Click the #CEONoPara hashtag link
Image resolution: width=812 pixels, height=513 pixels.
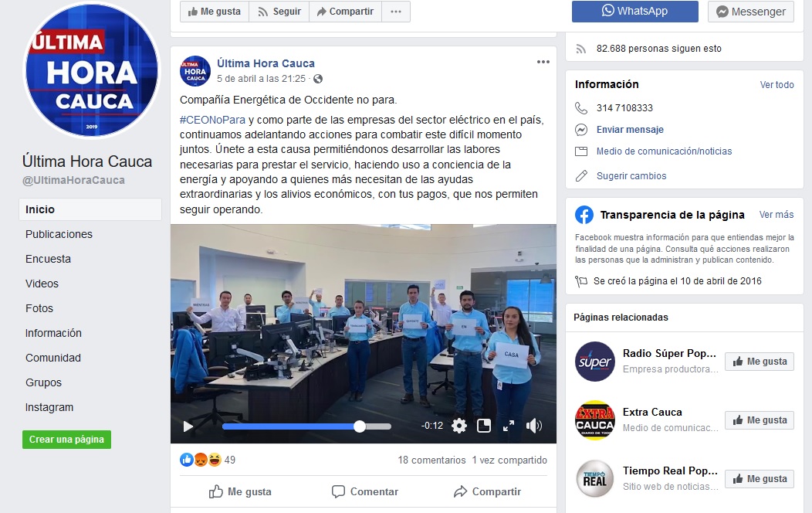[x=212, y=120]
